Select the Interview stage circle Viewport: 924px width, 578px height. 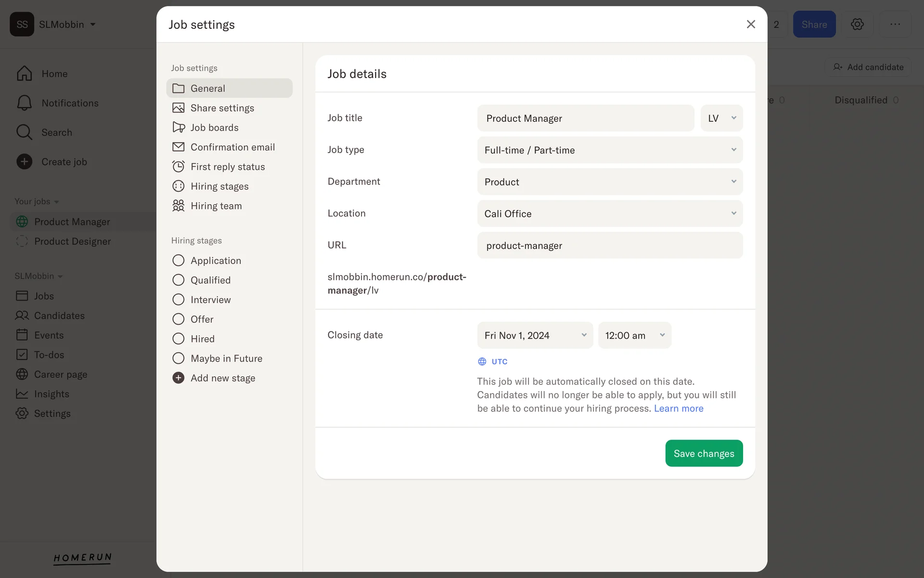click(x=178, y=300)
